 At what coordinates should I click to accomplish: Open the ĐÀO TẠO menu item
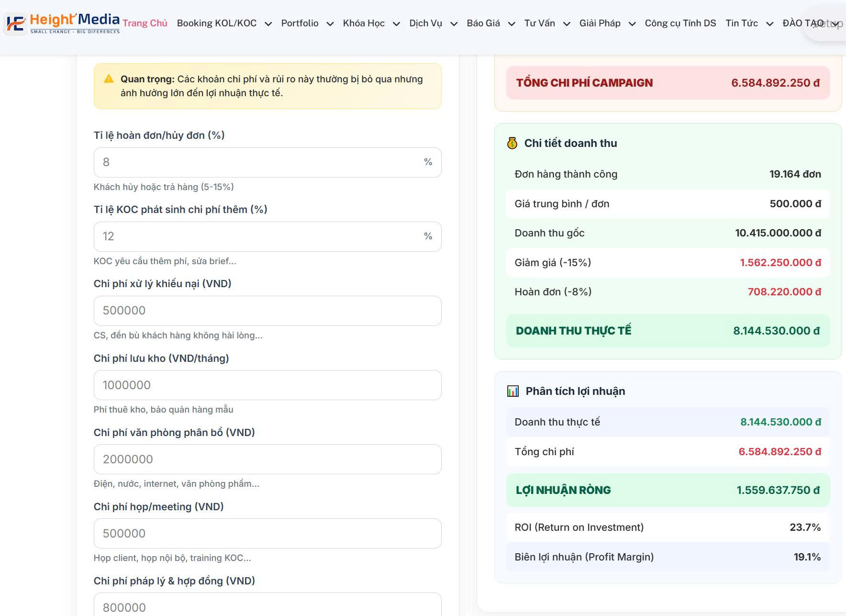[802, 23]
